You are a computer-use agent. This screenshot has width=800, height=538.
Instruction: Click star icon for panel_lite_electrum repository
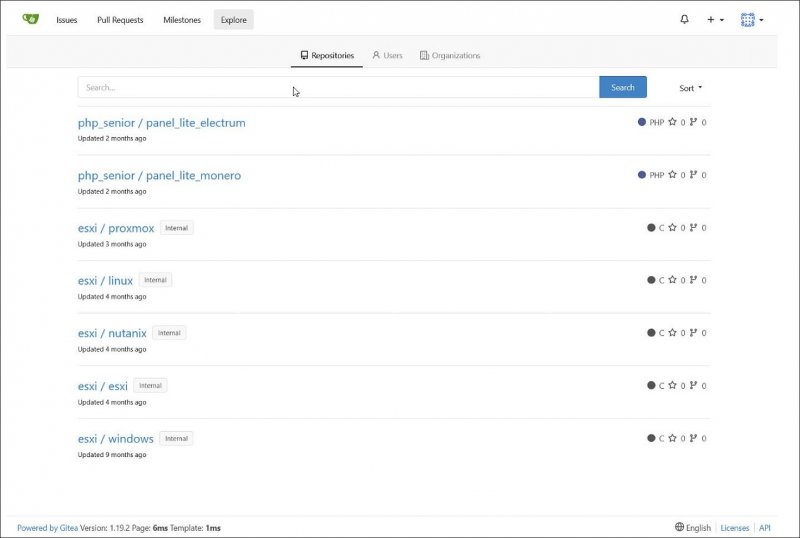tap(672, 122)
